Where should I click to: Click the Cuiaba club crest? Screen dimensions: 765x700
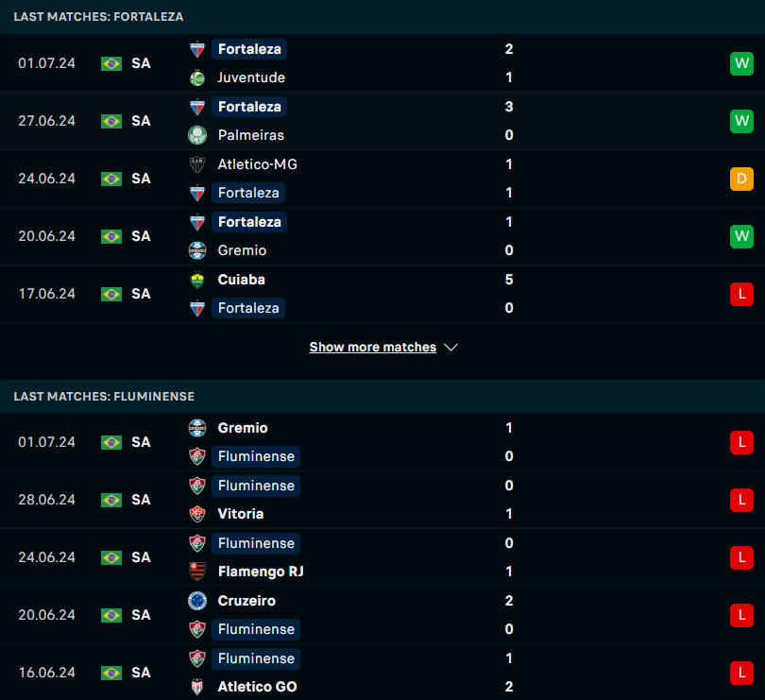tap(197, 280)
